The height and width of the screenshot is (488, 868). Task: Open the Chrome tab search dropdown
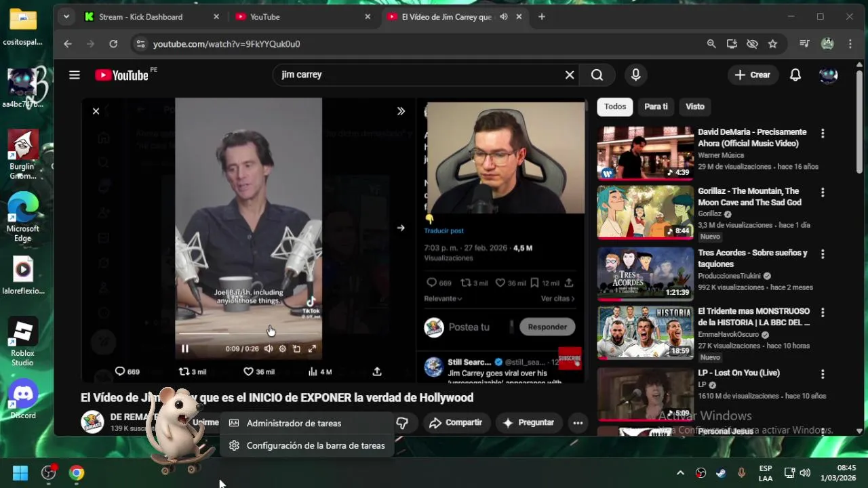[x=66, y=17]
